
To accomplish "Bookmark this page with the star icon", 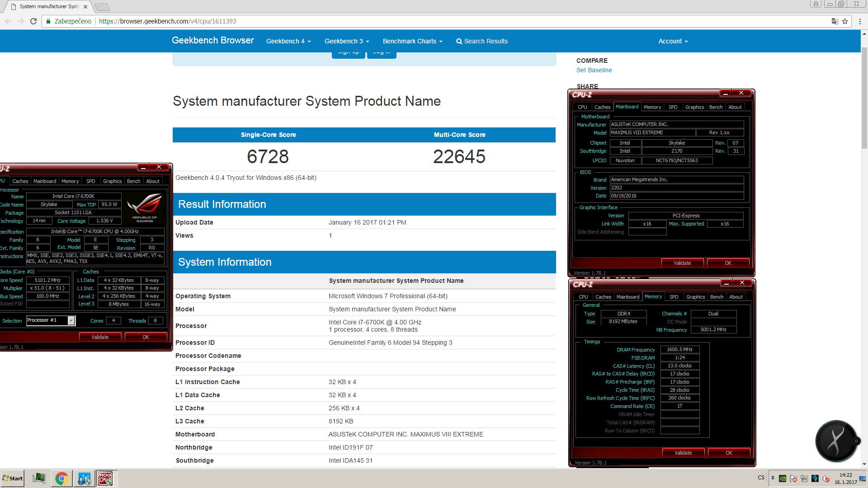I will click(x=845, y=21).
